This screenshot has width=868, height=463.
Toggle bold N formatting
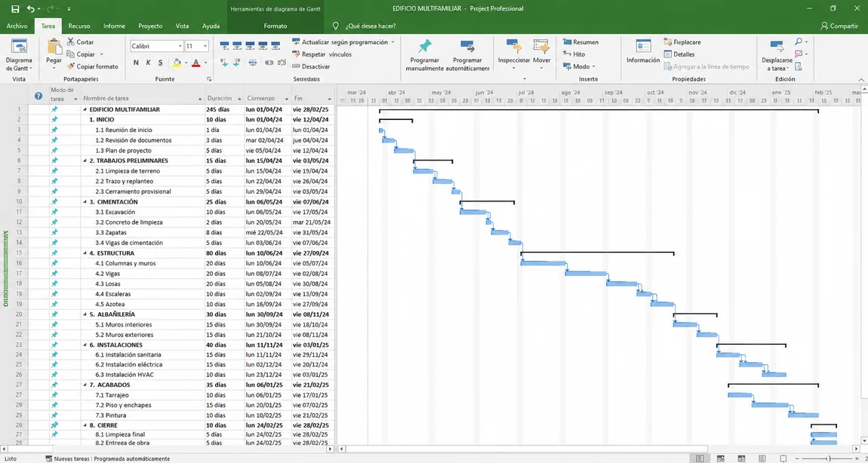(136, 63)
